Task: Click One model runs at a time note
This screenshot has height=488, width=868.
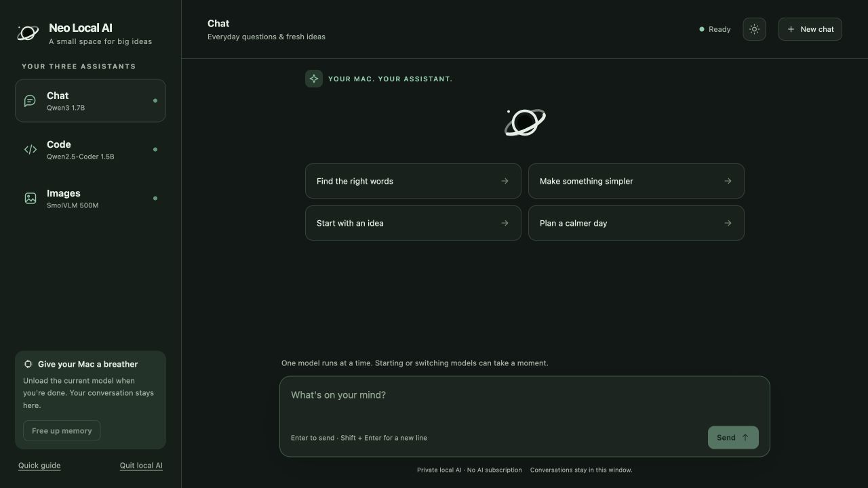Action: (415, 363)
